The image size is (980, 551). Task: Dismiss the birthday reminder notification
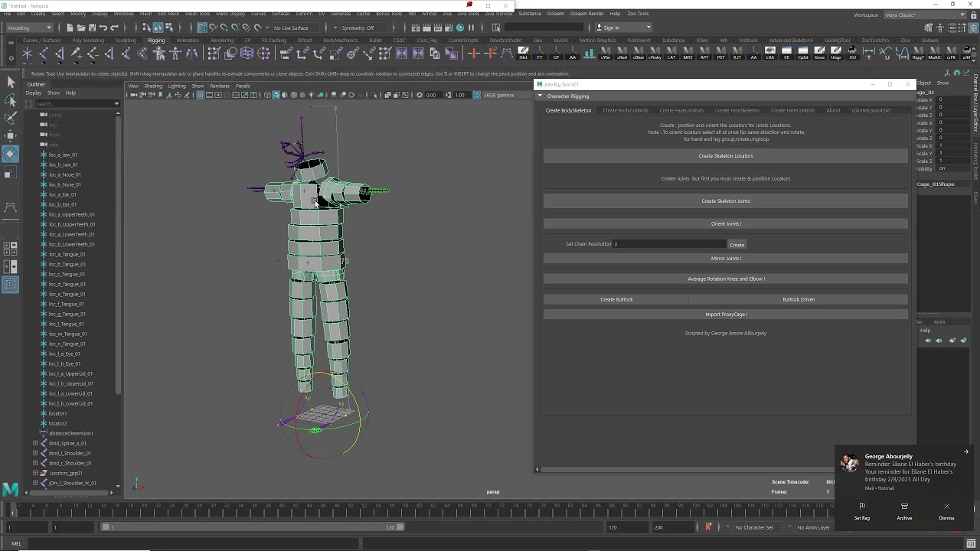pos(946,510)
